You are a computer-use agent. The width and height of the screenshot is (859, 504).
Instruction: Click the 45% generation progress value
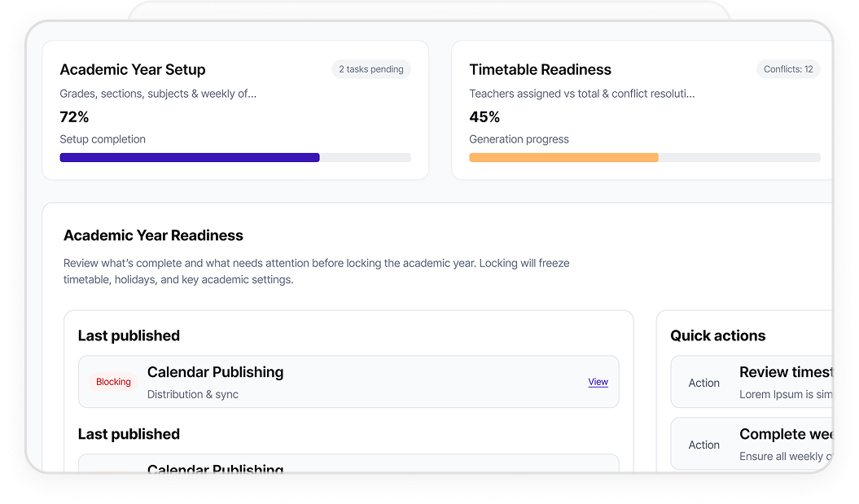pos(484,116)
